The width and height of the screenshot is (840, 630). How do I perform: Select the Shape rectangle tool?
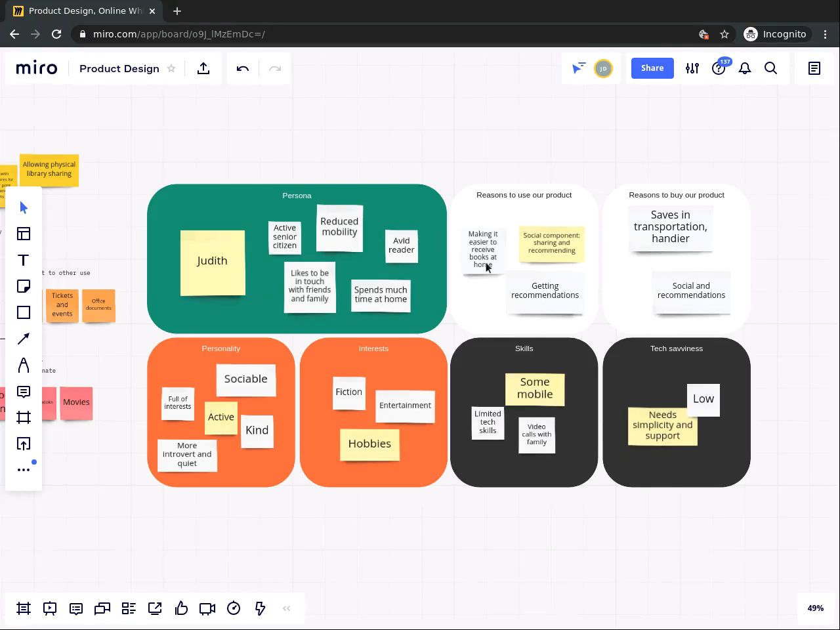pos(24,312)
